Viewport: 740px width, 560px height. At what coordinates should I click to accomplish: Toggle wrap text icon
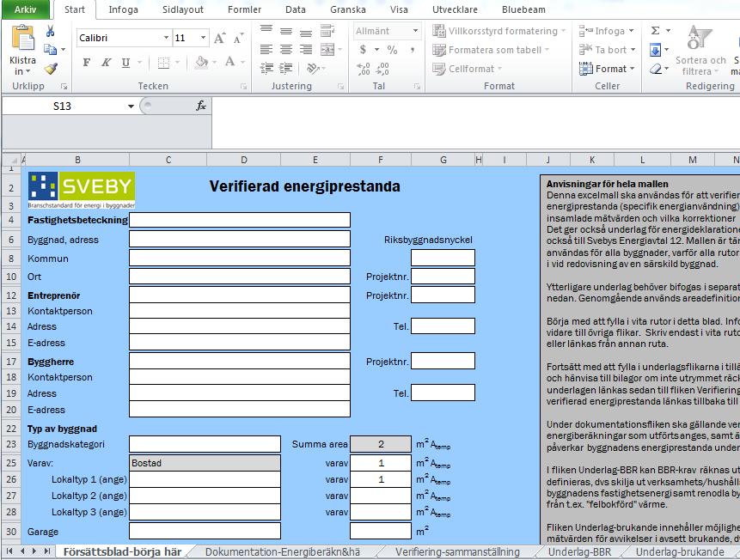pyautogui.click(x=327, y=31)
